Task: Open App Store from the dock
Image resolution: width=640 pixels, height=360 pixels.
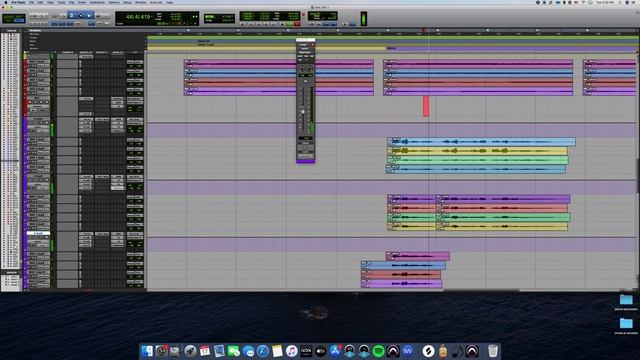Action: point(335,351)
